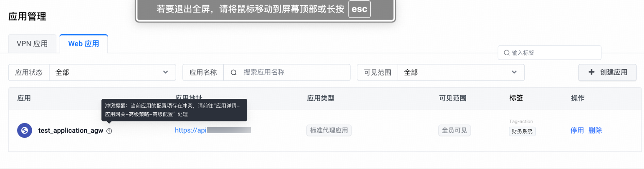Image resolution: width=644 pixels, height=169 pixels.
Task: Focus the 搜索应用名称 search field
Action: click(292, 72)
